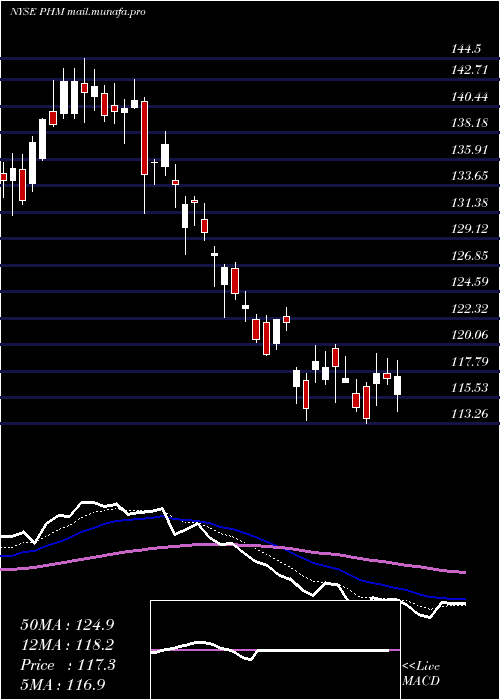Click the Price : 117.3 value

[x=68, y=665]
